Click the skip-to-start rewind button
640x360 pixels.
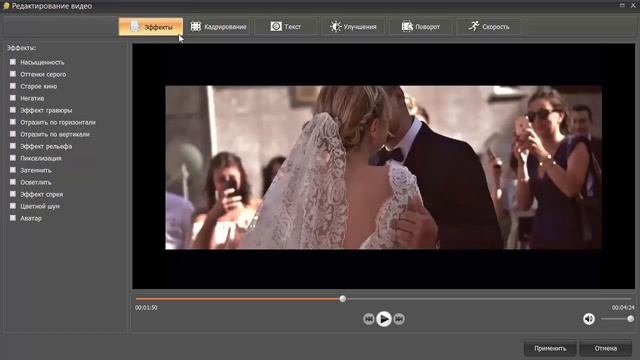pyautogui.click(x=369, y=319)
